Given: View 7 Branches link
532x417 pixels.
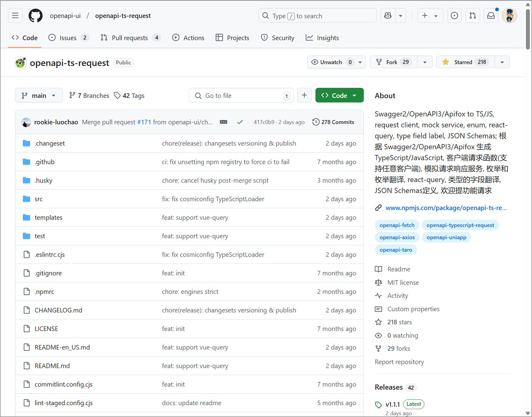Looking at the screenshot, I should pyautogui.click(x=89, y=95).
